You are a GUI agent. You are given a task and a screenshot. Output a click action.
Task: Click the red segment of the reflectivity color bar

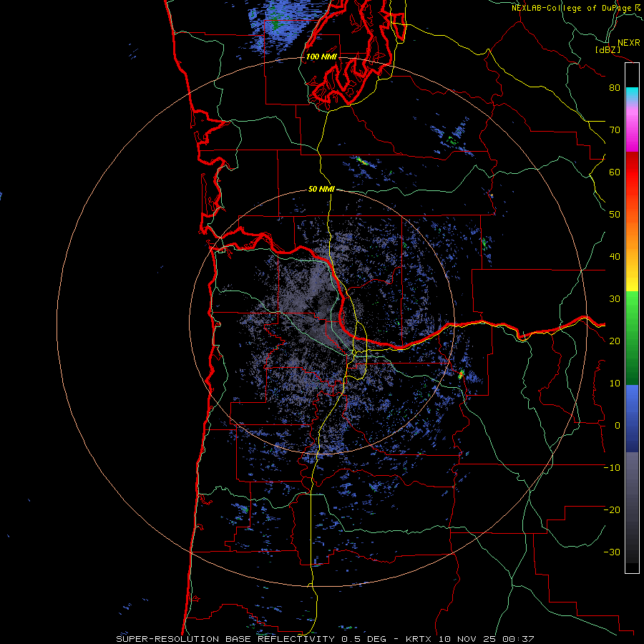click(632, 172)
